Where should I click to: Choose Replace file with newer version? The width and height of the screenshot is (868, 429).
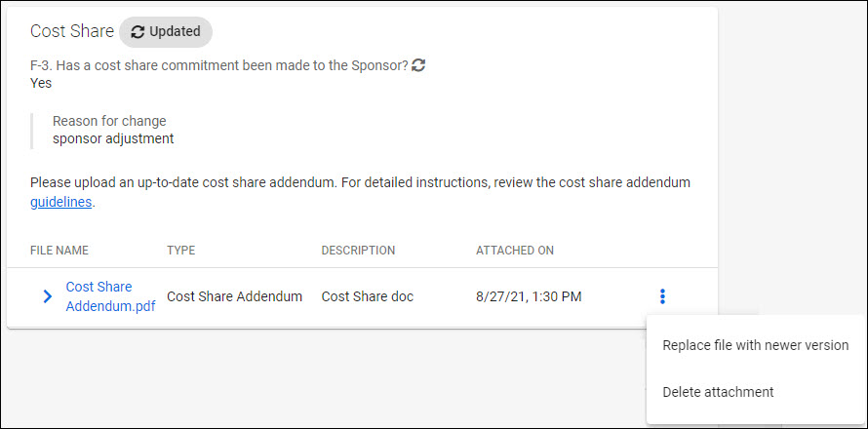(755, 345)
